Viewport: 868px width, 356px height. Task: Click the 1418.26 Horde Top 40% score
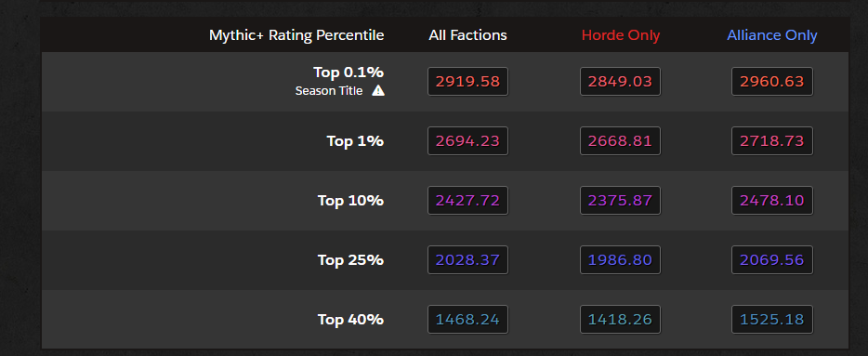[x=621, y=320]
